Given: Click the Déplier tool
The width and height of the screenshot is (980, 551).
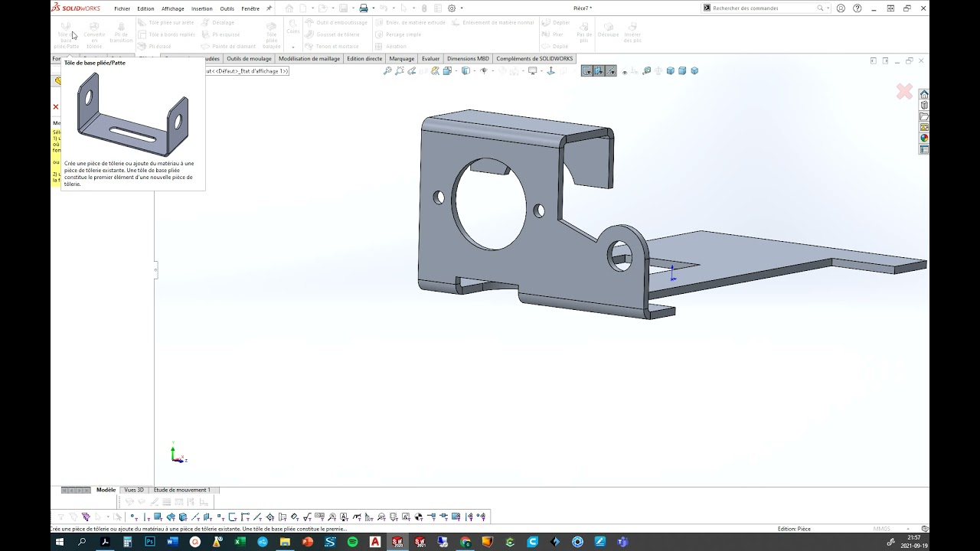Looking at the screenshot, I should (x=556, y=23).
